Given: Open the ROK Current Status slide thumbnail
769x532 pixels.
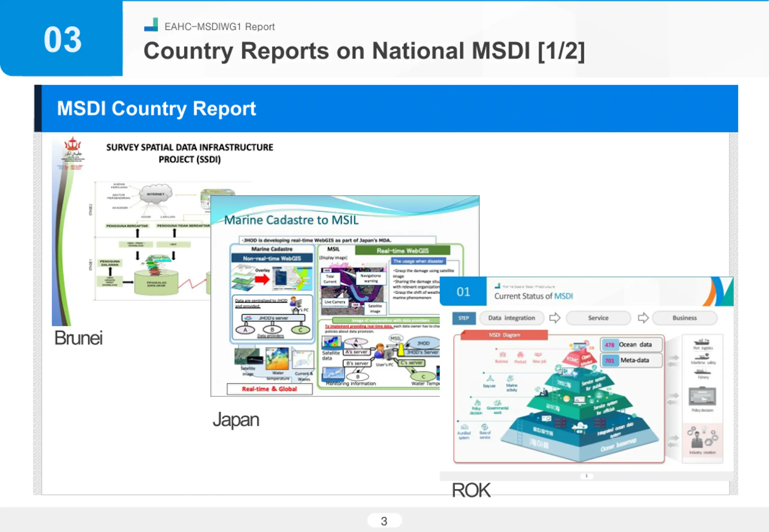Looking at the screenshot, I should tap(586, 378).
